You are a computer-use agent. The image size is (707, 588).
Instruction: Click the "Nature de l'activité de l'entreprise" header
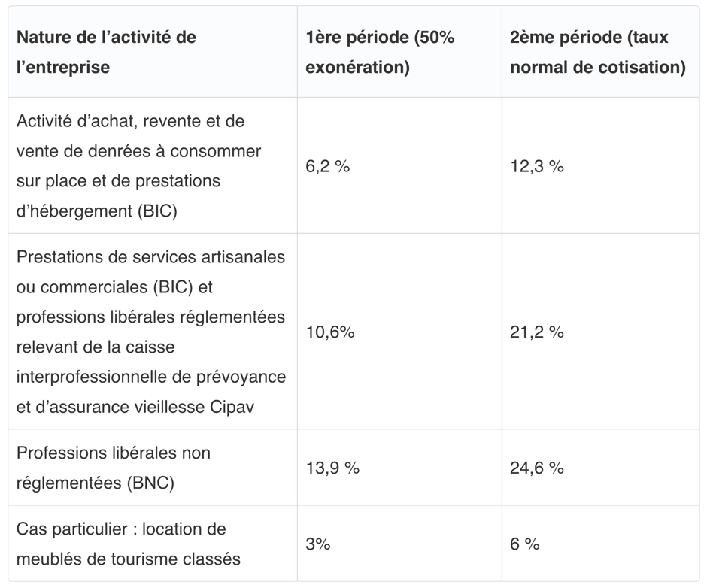click(106, 52)
